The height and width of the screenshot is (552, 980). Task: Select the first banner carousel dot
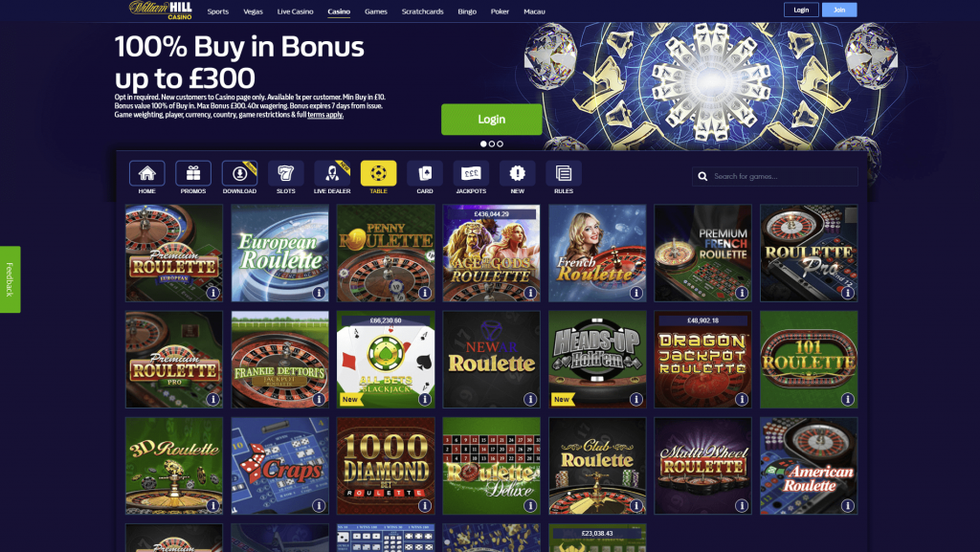click(x=483, y=144)
